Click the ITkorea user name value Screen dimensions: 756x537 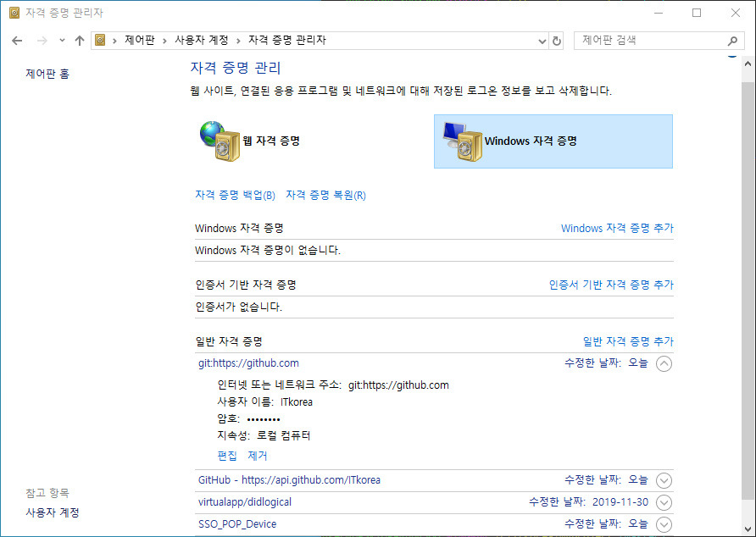point(297,402)
